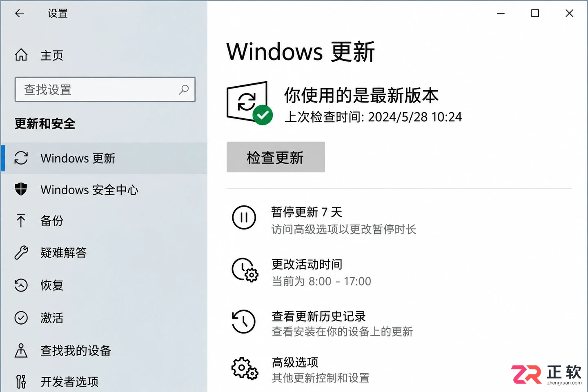Screen dimensions: 588x392
Task: Click the Recovery clock icon in sidebar
Action: [21, 285]
